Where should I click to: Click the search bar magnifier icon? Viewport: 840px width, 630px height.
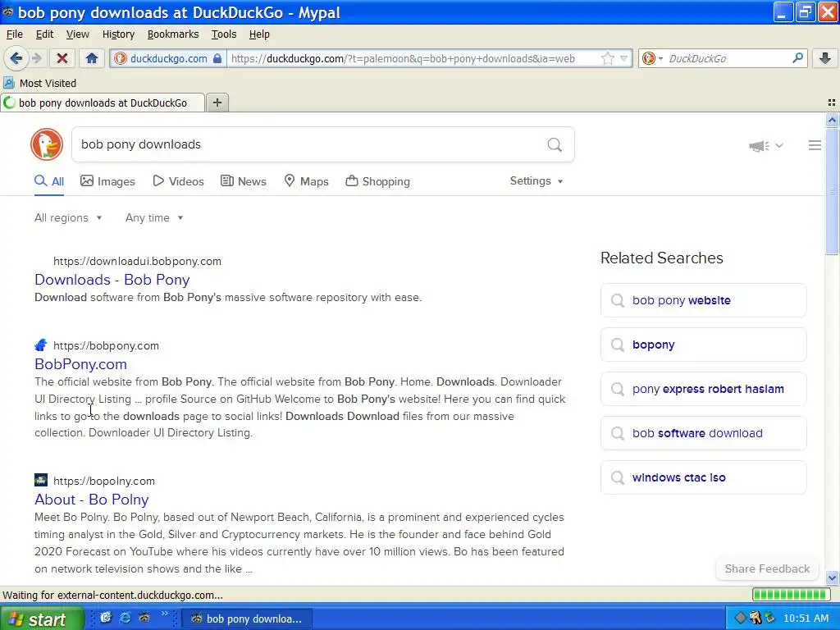pyautogui.click(x=797, y=58)
